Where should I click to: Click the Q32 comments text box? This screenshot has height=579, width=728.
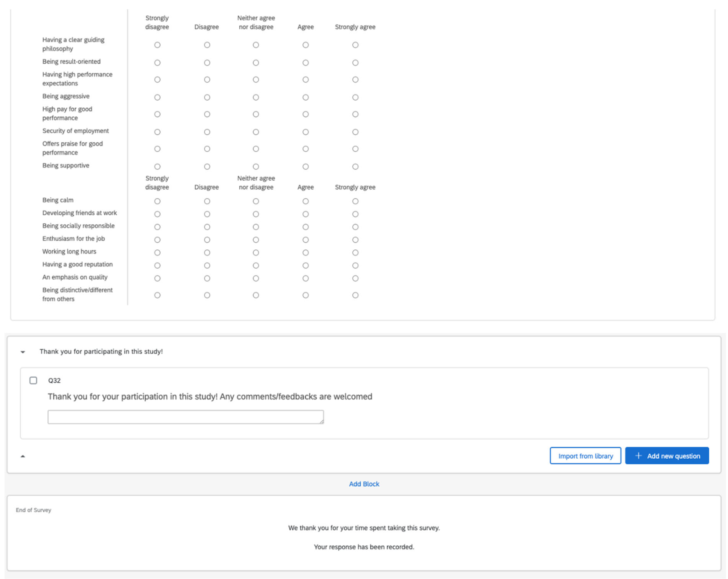click(186, 417)
